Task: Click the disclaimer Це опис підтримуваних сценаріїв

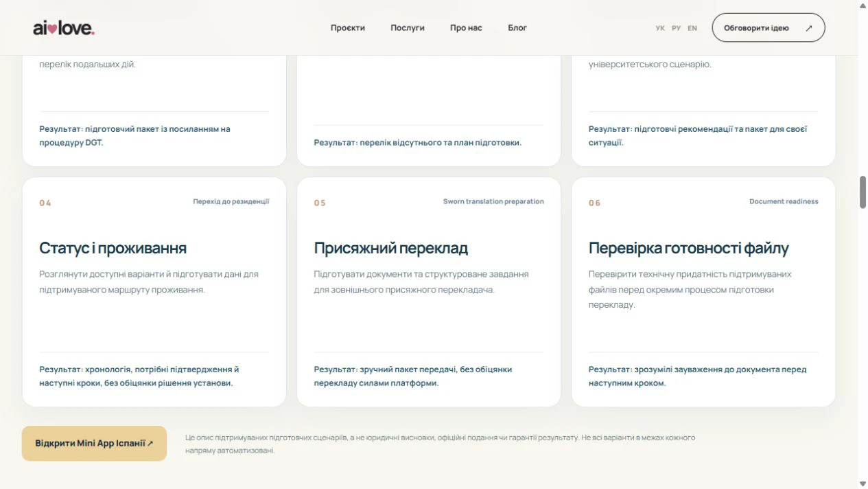Action: 440,444
